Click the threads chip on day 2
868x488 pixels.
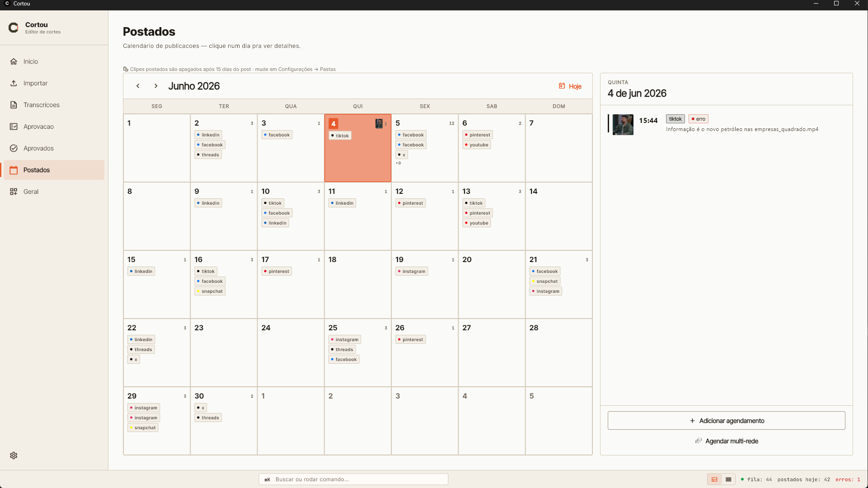click(208, 155)
